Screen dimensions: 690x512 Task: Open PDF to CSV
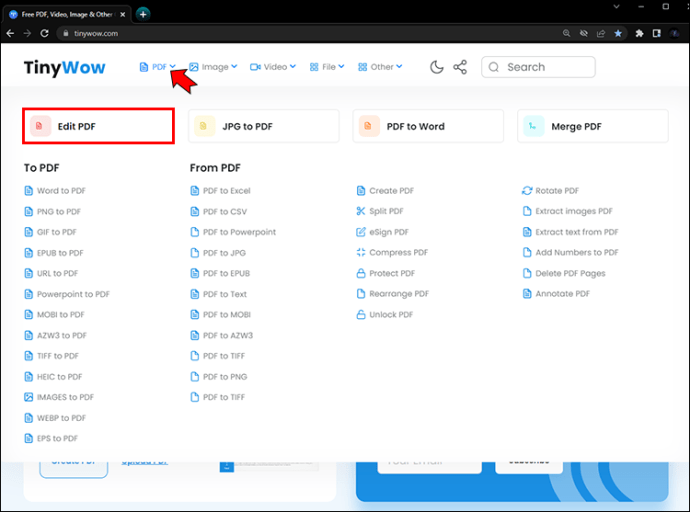(225, 212)
